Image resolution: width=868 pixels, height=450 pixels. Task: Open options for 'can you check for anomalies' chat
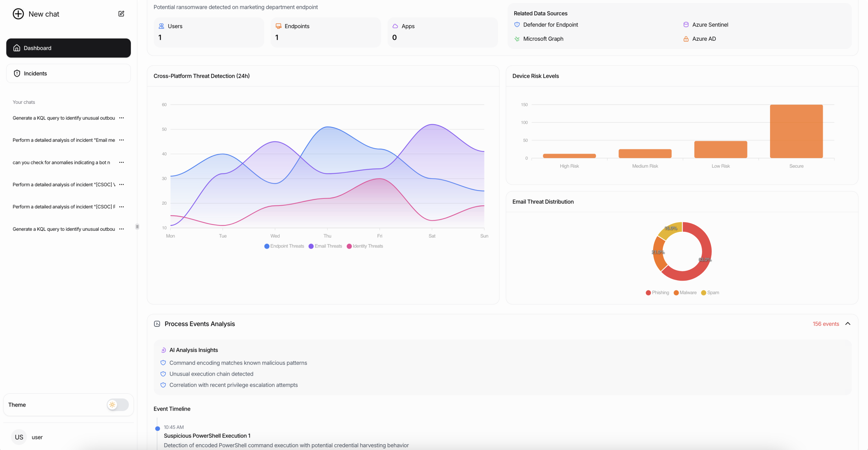(x=122, y=163)
